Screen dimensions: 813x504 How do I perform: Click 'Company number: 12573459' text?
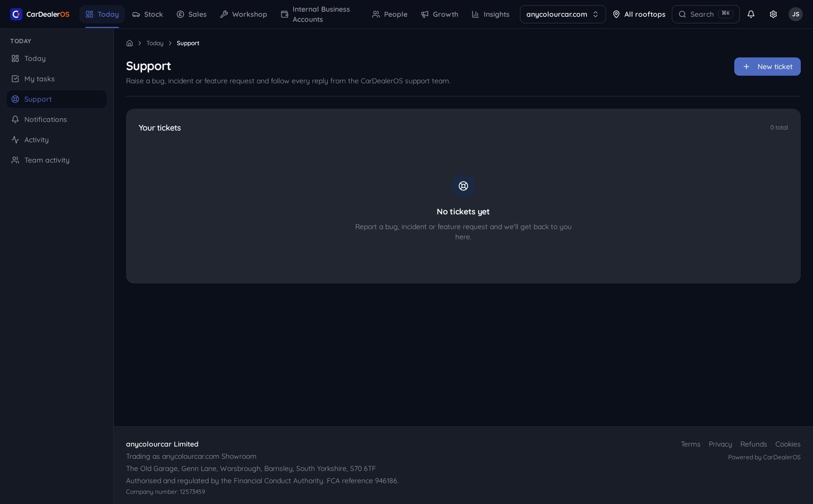166,492
